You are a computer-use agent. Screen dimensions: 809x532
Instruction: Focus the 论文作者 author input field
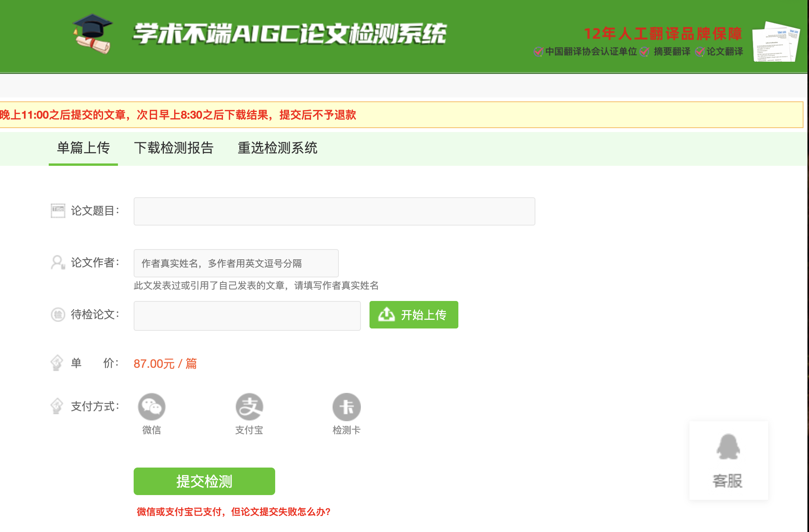point(236,263)
